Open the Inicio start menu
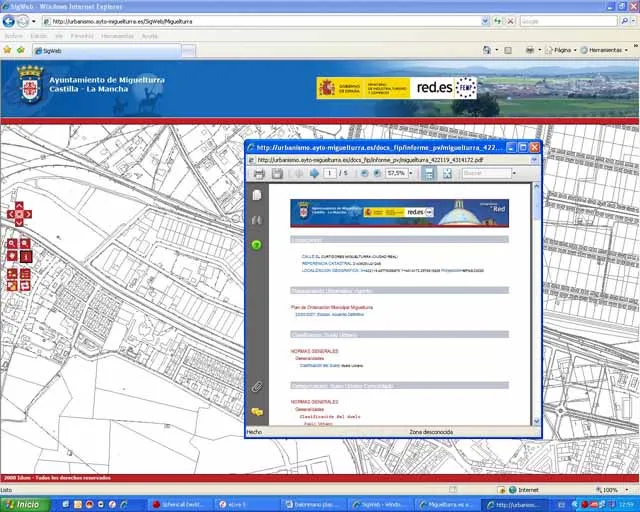The width and height of the screenshot is (640, 512). (x=25, y=505)
